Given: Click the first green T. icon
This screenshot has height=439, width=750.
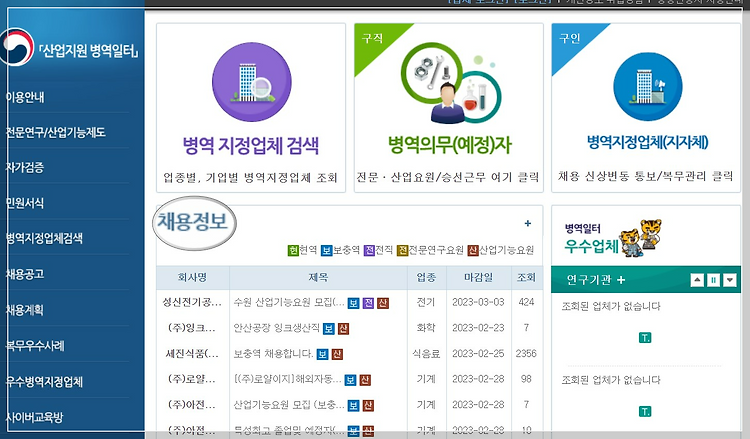Looking at the screenshot, I should [x=645, y=338].
